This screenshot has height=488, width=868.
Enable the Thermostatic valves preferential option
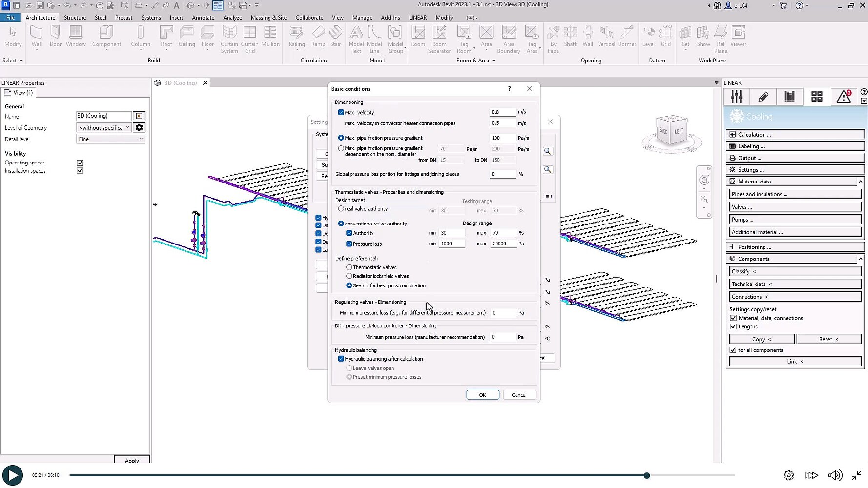click(x=349, y=267)
